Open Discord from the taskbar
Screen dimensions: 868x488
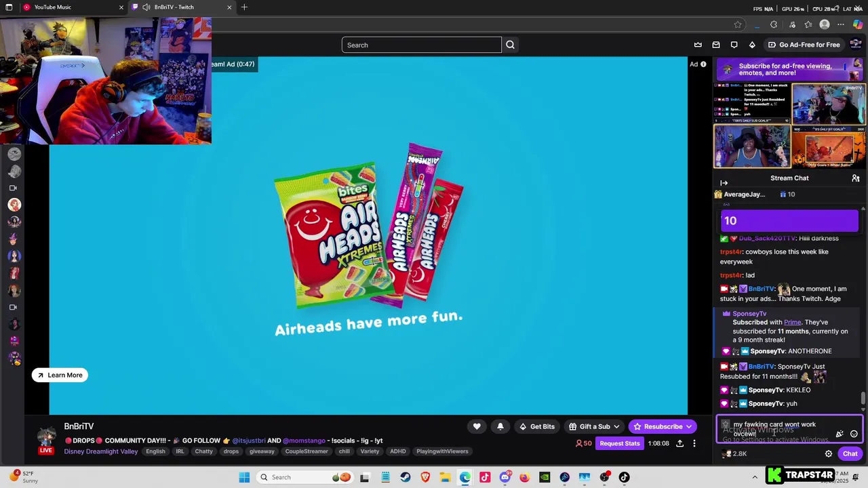(505, 477)
